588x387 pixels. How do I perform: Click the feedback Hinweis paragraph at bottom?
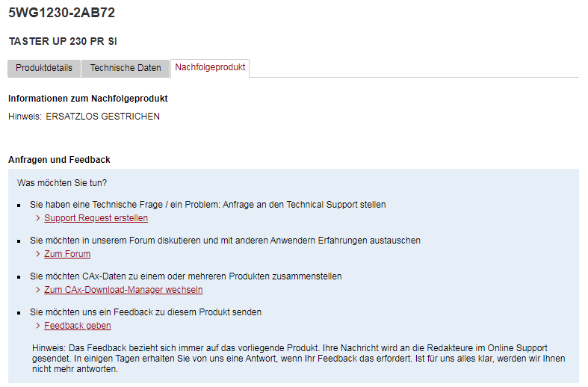point(299,359)
